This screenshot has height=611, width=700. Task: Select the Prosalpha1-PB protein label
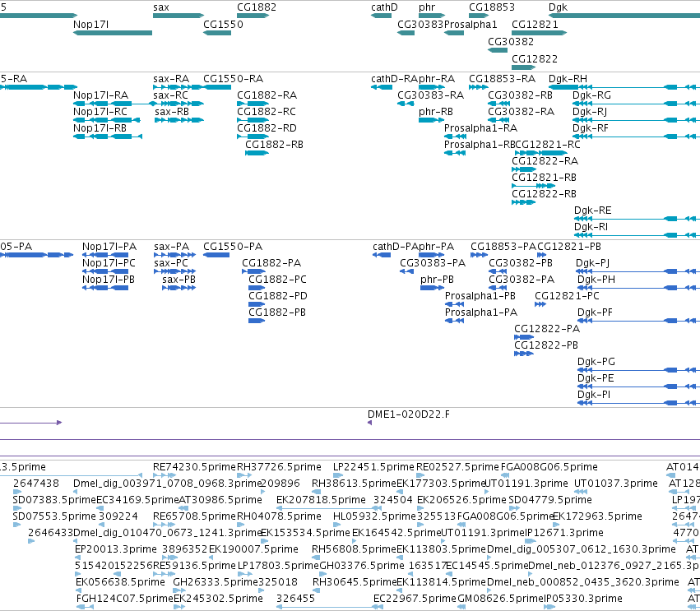(x=480, y=295)
